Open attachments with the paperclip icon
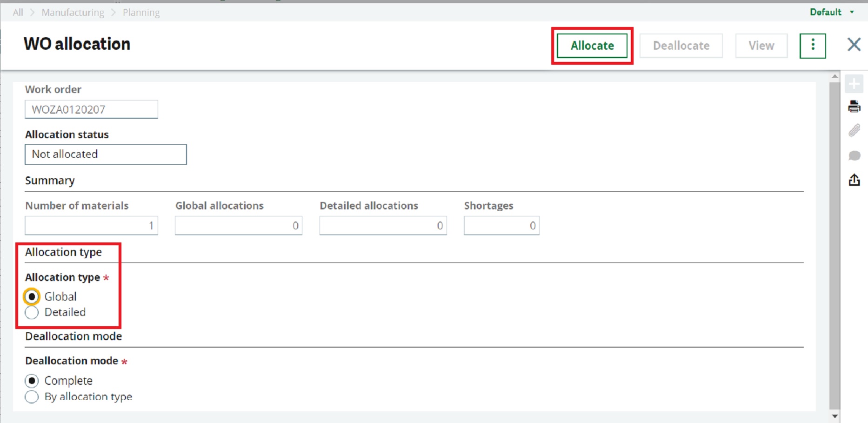This screenshot has height=423, width=868. point(855,131)
